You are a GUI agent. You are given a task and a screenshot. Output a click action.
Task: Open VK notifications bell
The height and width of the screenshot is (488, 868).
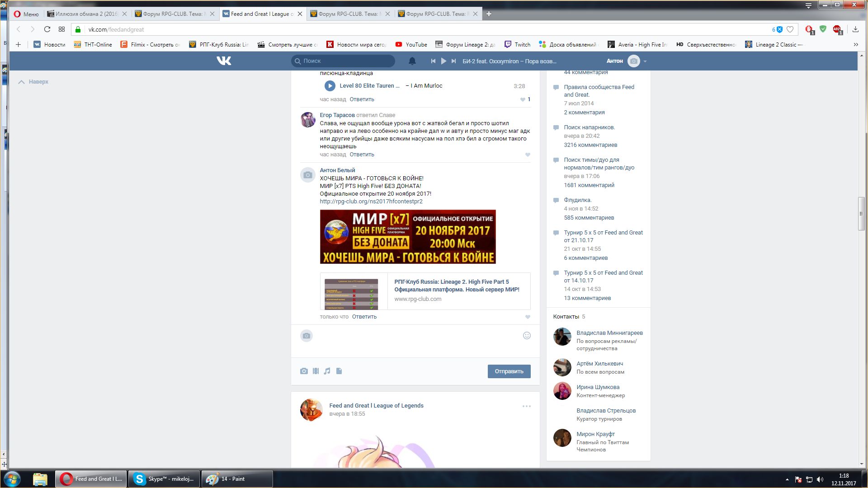[x=412, y=61]
